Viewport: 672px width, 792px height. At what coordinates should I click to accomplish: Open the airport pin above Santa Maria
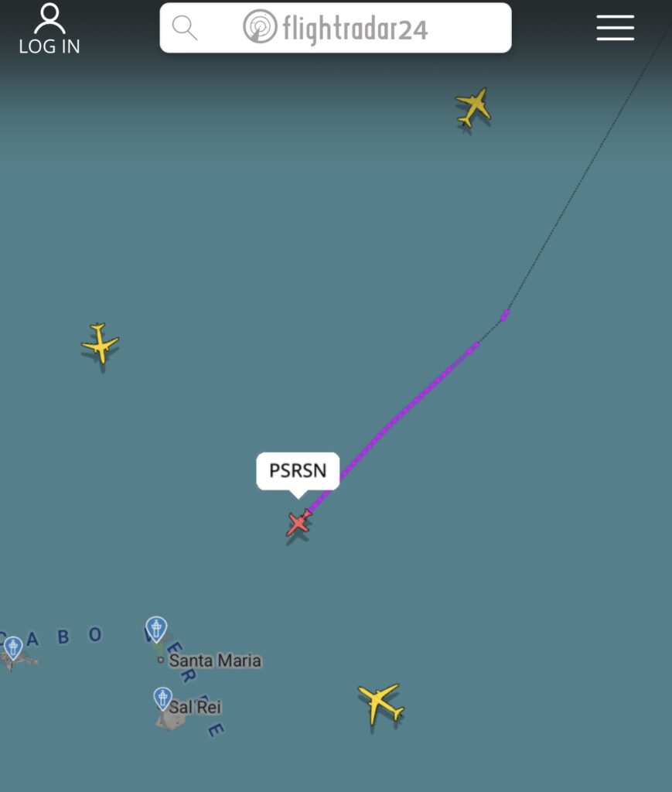point(156,629)
